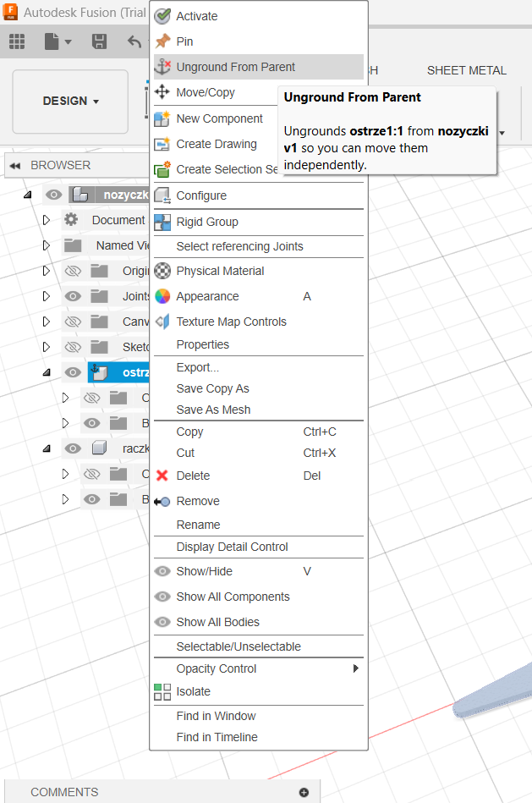Image resolution: width=532 pixels, height=803 pixels.
Task: Click the Physical Material checkered sphere icon
Action: tap(162, 271)
